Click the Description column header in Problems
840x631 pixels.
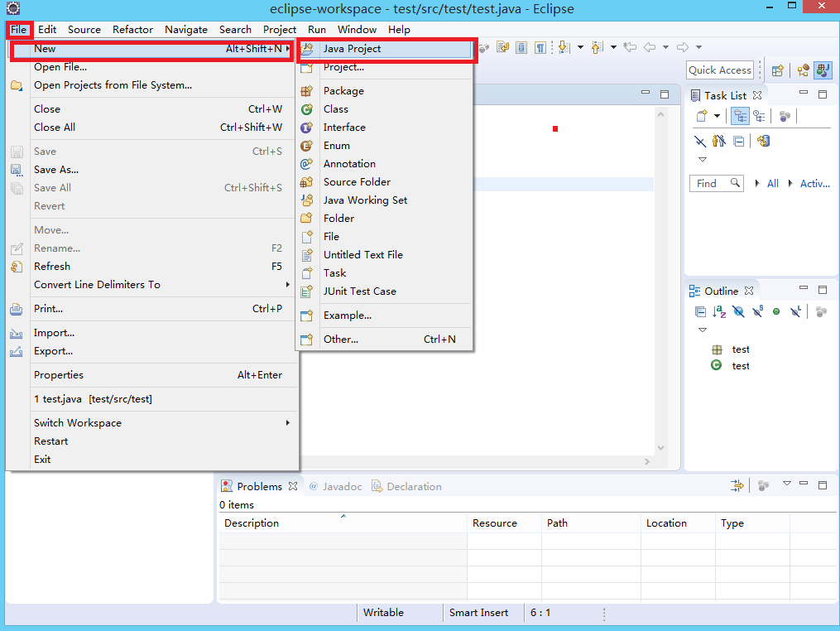point(343,523)
